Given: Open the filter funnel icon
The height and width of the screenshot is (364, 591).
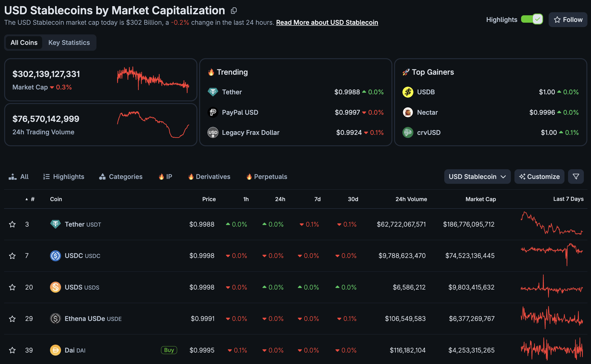Looking at the screenshot, I should coord(576,176).
